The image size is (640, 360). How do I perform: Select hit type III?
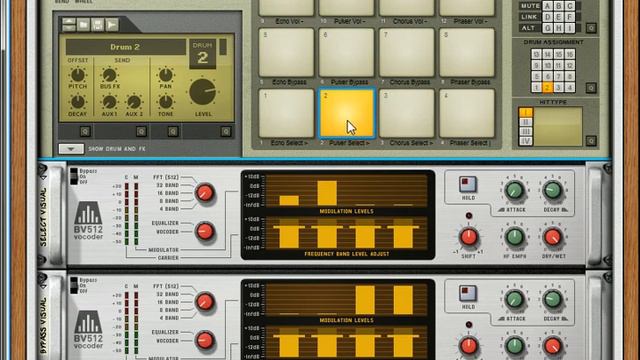pos(526,131)
